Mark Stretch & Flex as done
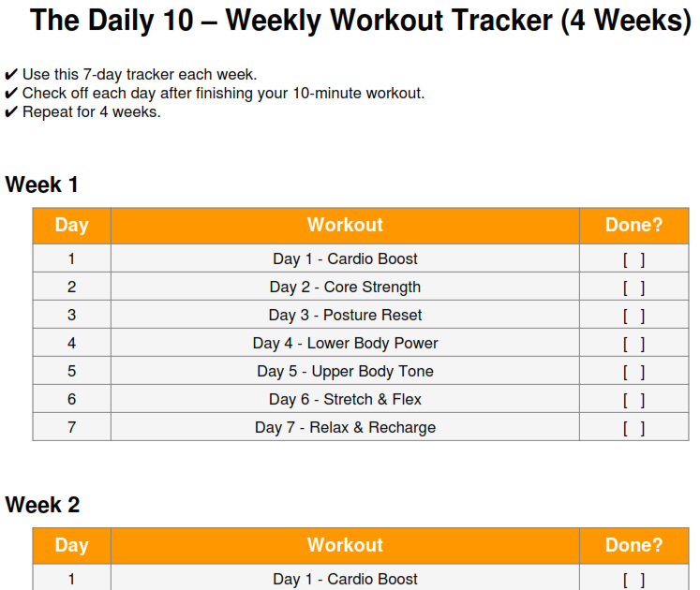The height and width of the screenshot is (590, 700). coord(633,400)
